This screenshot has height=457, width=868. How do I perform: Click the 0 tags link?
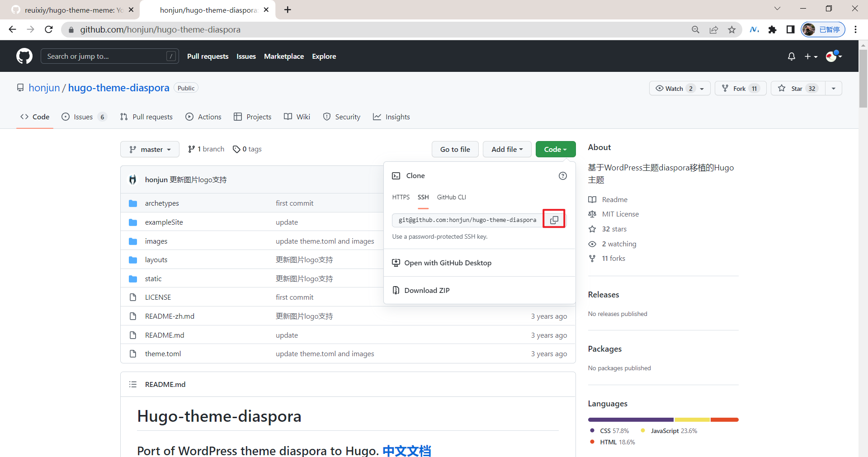click(247, 149)
